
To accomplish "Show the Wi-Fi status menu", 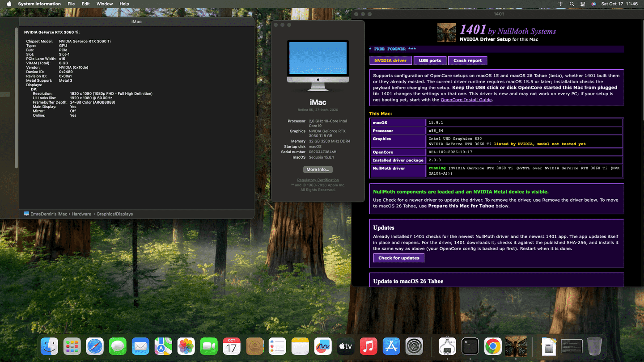I will click(x=560, y=4).
